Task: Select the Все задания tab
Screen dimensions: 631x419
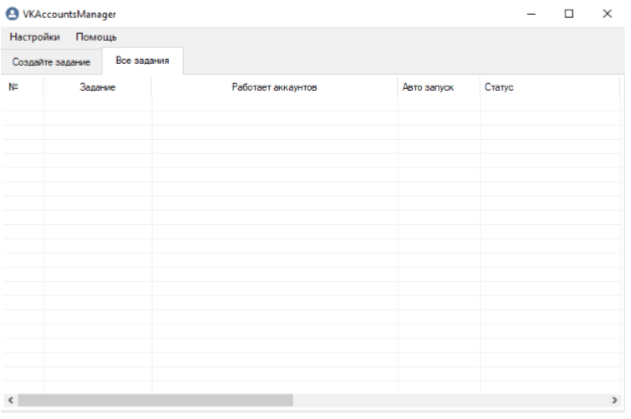Action: 141,61
